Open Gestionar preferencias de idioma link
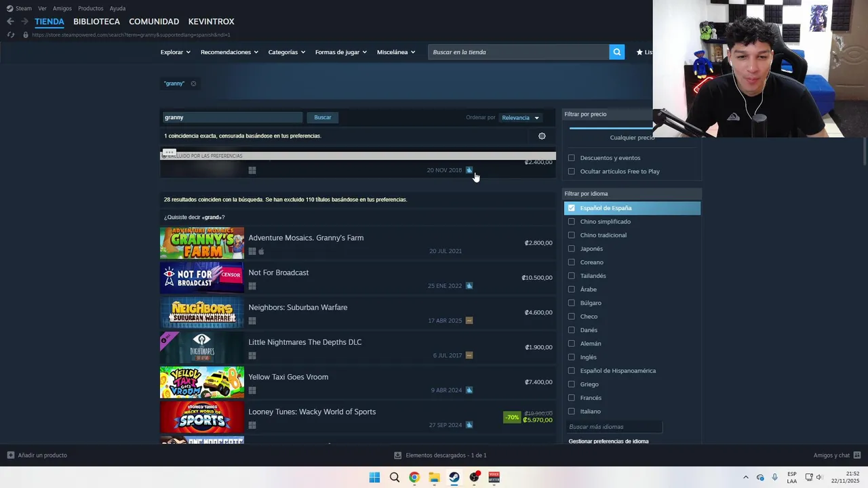The image size is (868, 488). click(x=608, y=441)
